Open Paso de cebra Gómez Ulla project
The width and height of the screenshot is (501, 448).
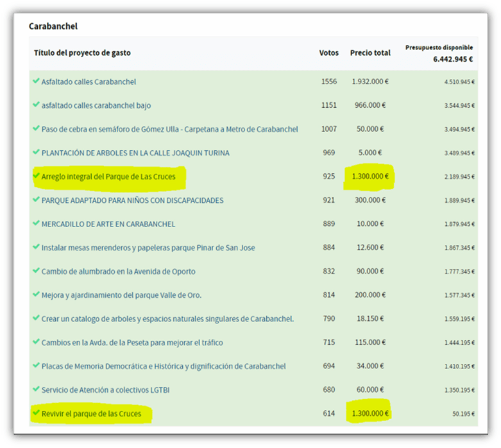(169, 130)
